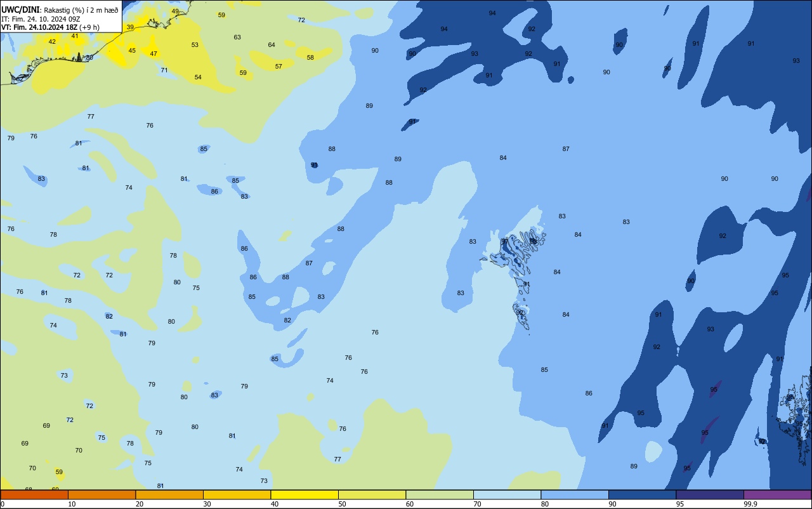Click the 95–99.9 navy legend swatch
Viewport: 812px width, 509px height.
(710, 494)
